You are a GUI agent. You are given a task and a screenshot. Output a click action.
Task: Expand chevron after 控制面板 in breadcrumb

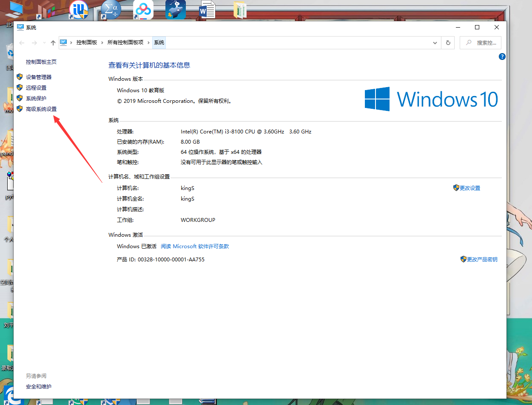[102, 42]
